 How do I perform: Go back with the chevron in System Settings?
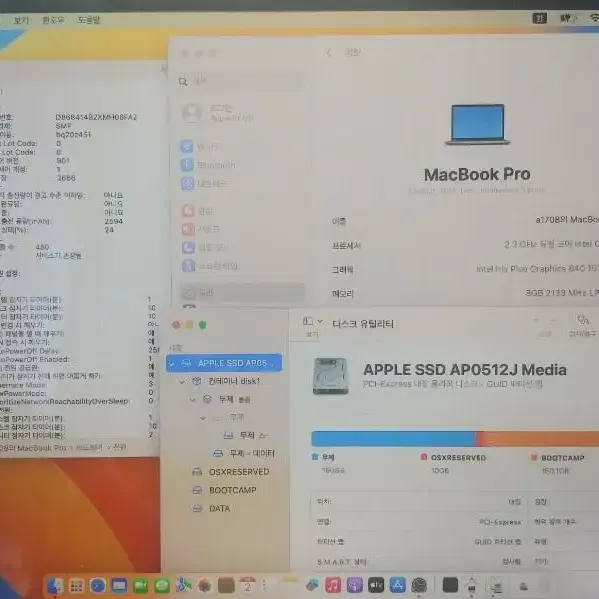(x=329, y=52)
